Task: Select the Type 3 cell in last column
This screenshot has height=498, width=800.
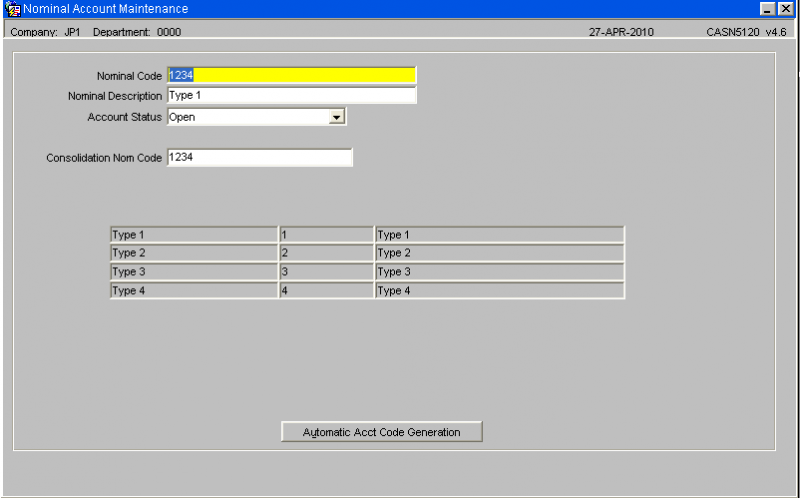Action: coord(499,271)
